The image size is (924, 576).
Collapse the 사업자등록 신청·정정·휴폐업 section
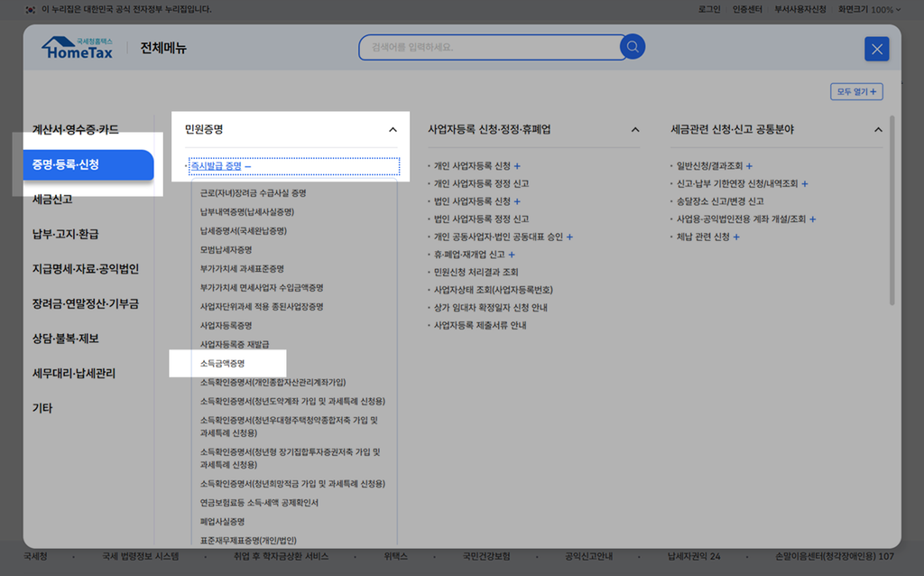click(x=634, y=130)
